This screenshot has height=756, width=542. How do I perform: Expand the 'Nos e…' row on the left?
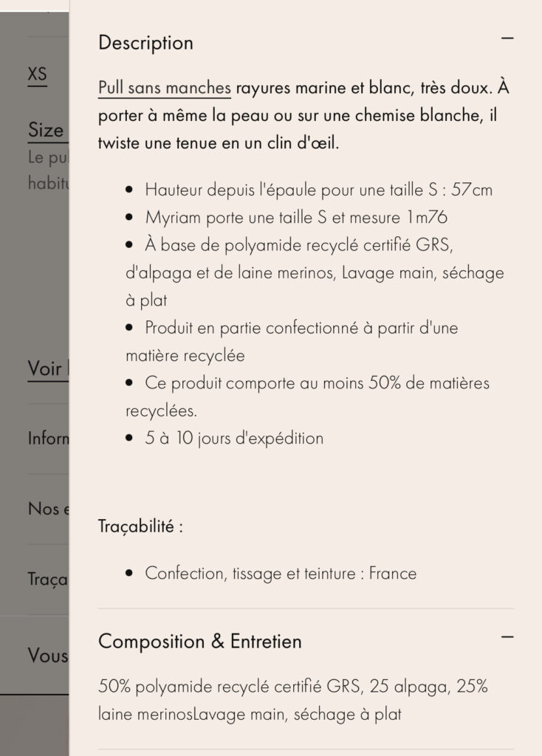[48, 509]
